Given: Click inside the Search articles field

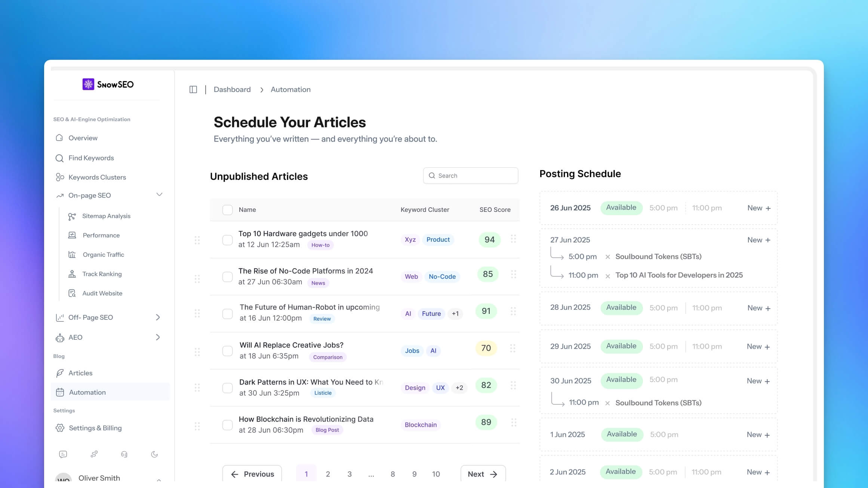Looking at the screenshot, I should (x=471, y=175).
